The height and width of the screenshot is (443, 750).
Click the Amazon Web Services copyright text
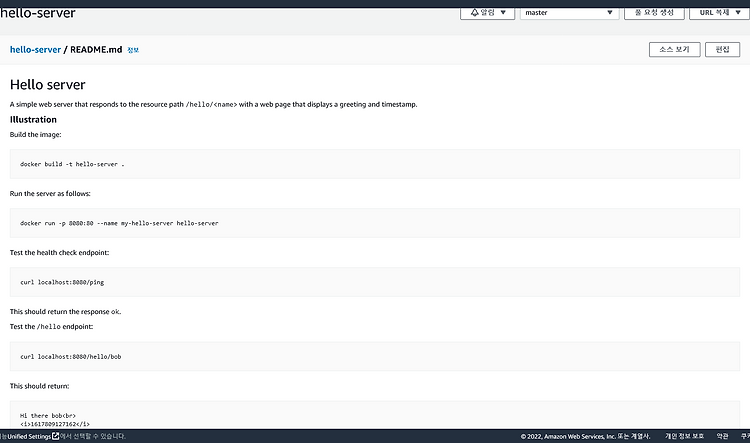pos(585,436)
